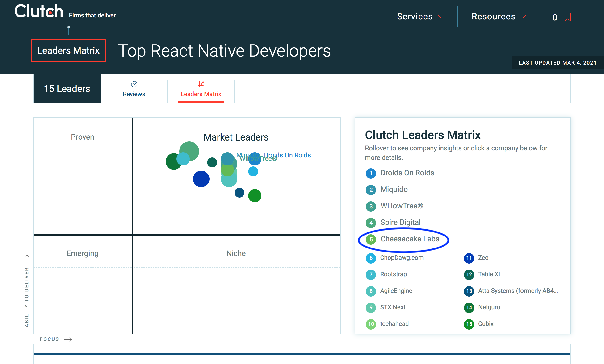
Task: Click number 10 badge for techahead
Action: pos(371,324)
